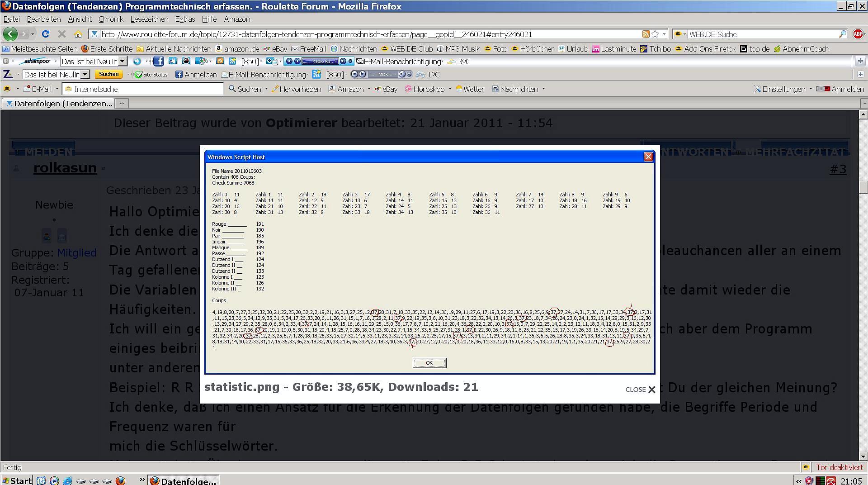Click the WEB.DE search magnifier icon

842,34
